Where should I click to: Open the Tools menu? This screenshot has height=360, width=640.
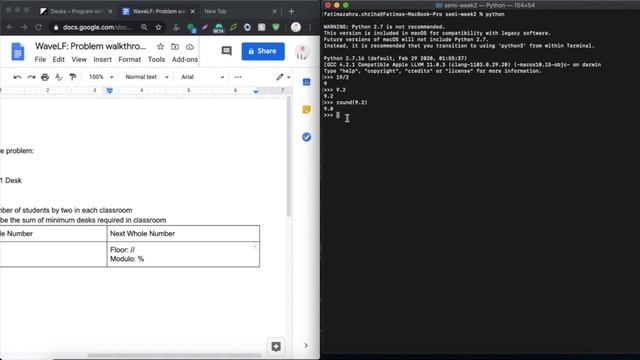[x=156, y=60]
